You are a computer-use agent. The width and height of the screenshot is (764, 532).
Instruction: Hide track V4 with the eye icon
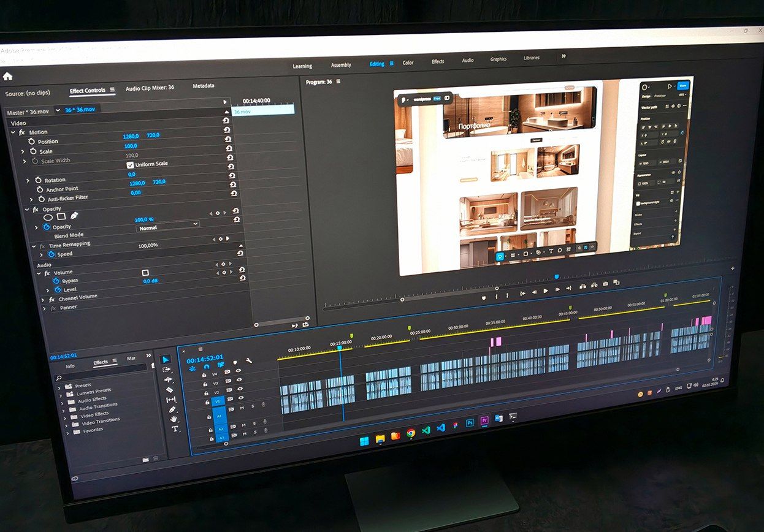tap(239, 371)
